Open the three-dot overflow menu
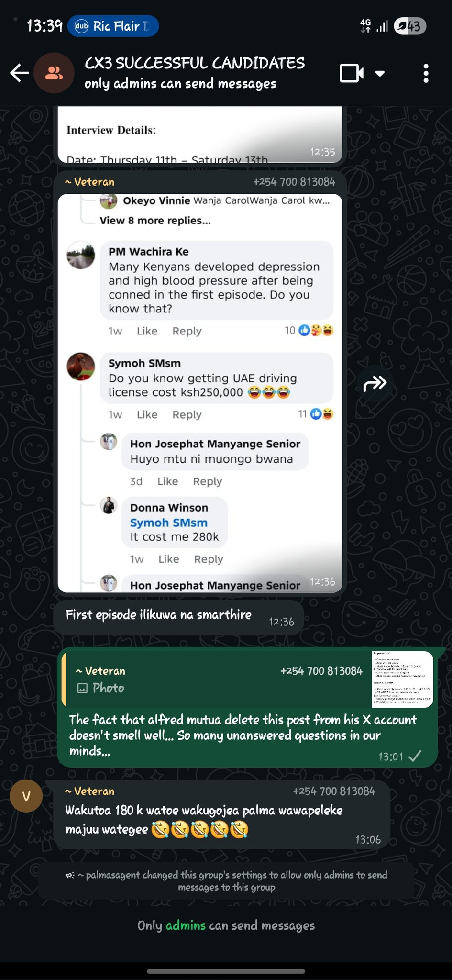Screen dimensions: 452x980 tap(426, 73)
